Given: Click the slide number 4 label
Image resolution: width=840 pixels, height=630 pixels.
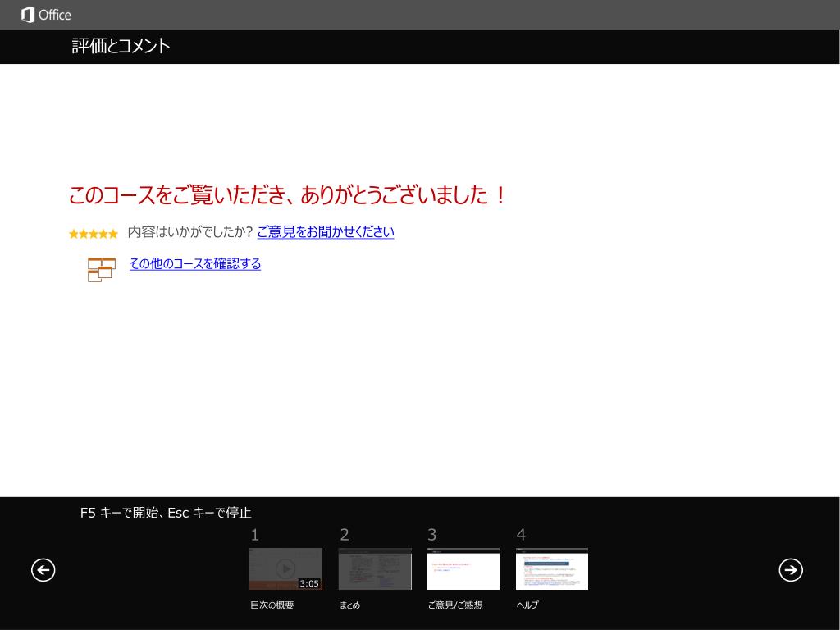Looking at the screenshot, I should point(521,535).
